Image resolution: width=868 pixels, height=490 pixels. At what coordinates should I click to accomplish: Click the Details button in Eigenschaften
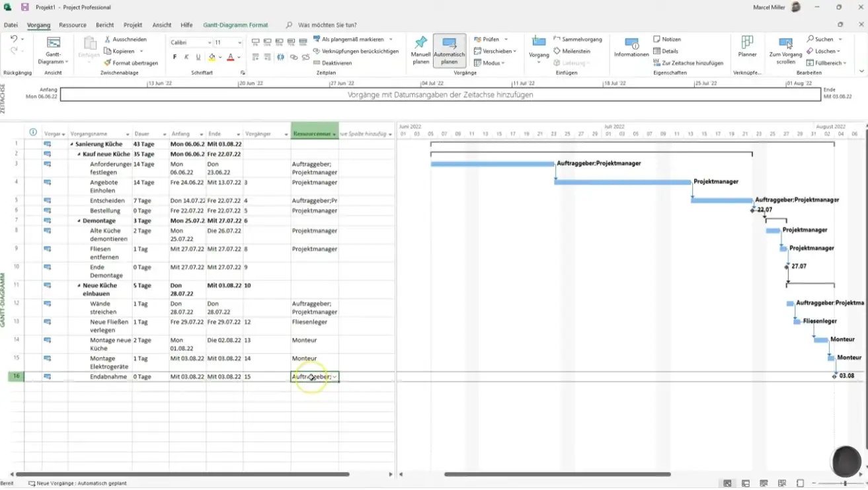click(666, 51)
